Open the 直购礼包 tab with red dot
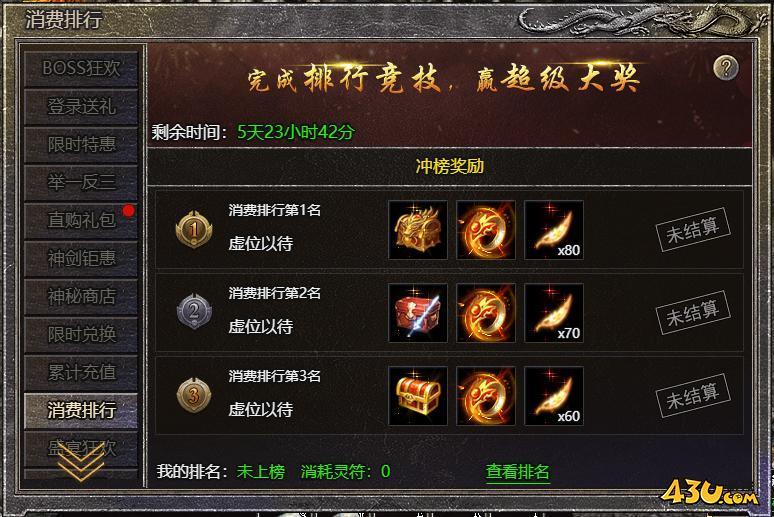The image size is (774, 517). 81,220
